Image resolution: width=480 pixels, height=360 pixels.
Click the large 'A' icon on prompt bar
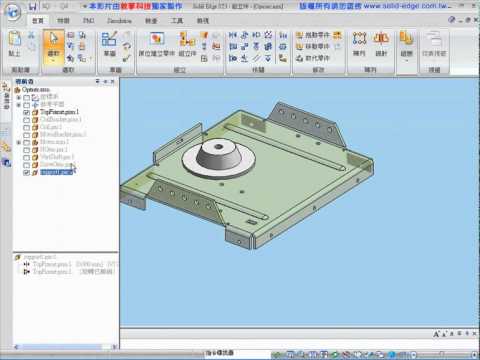pyautogui.click(x=436, y=334)
